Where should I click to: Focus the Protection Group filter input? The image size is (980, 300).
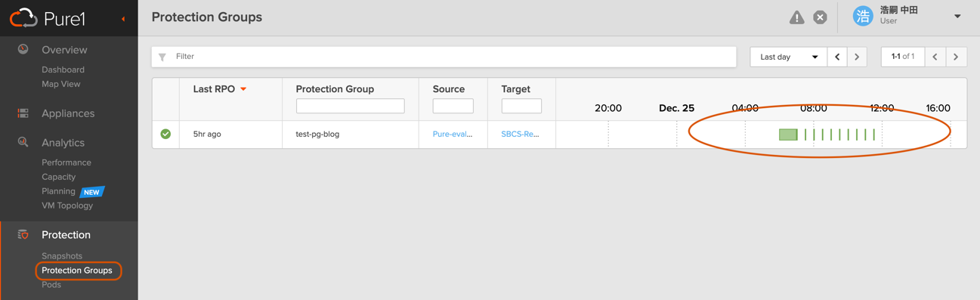[351, 107]
